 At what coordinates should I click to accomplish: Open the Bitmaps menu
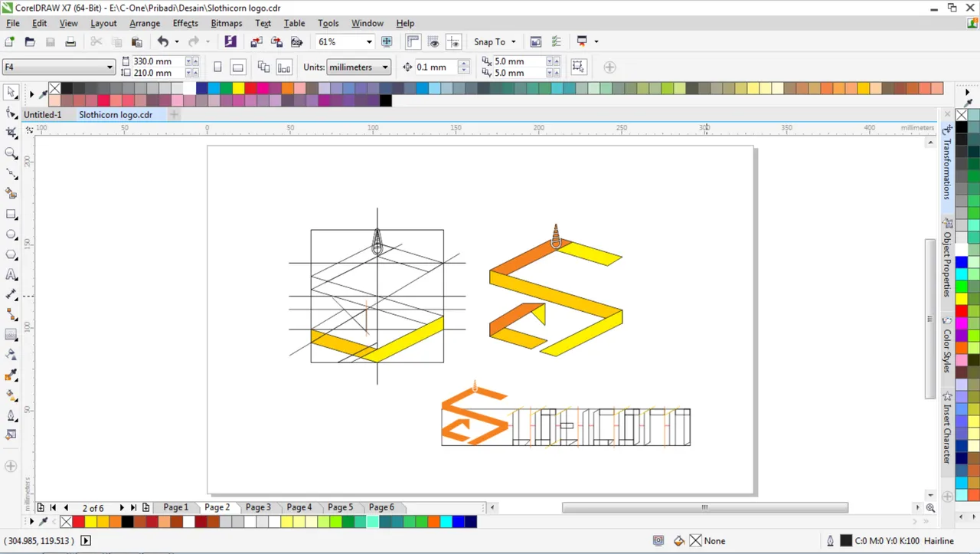[227, 23]
